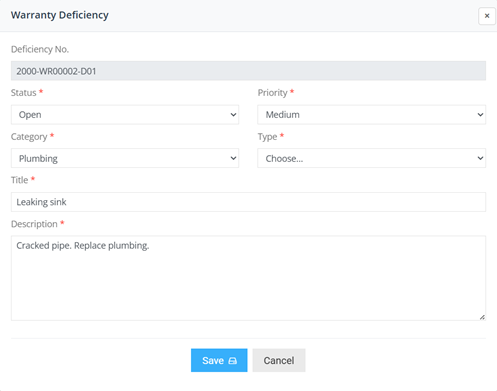Click the Deficiency No. label
The height and width of the screenshot is (391, 497).
click(40, 49)
